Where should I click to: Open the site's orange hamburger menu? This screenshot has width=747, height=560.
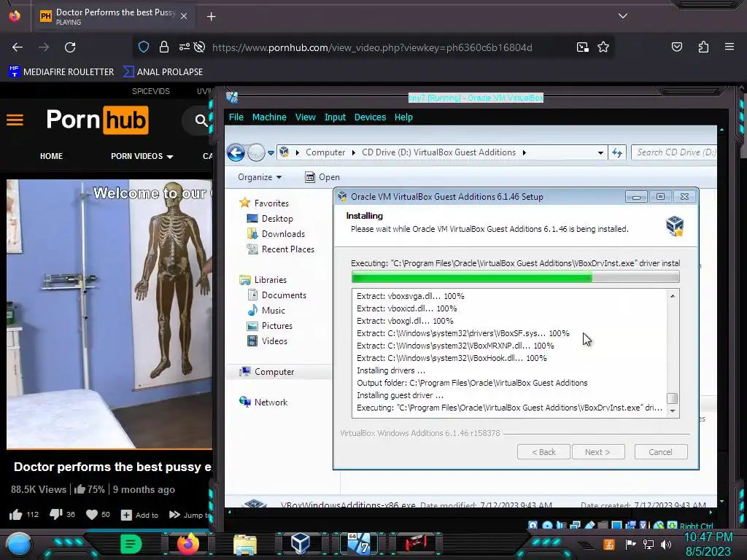point(15,120)
